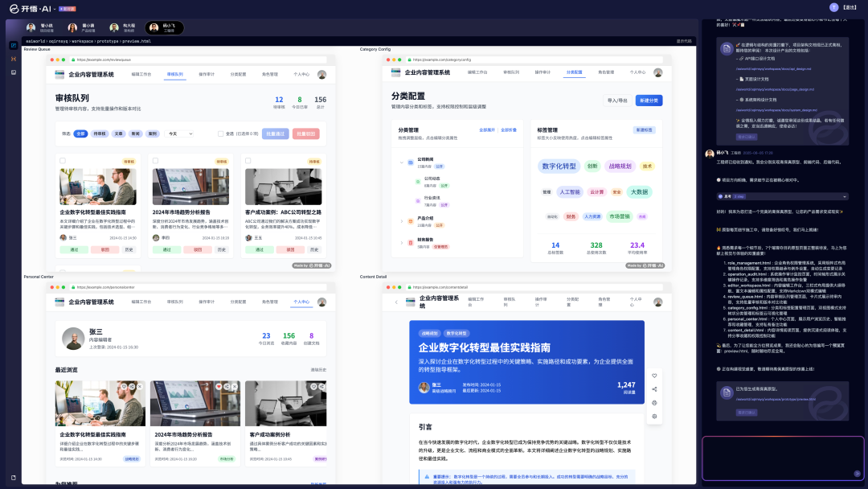Screen dimensions: 868x489
Task: Toggle red heart on Personal Center 2024年市场趋势分析报告 thumbnail
Action: [219, 387]
